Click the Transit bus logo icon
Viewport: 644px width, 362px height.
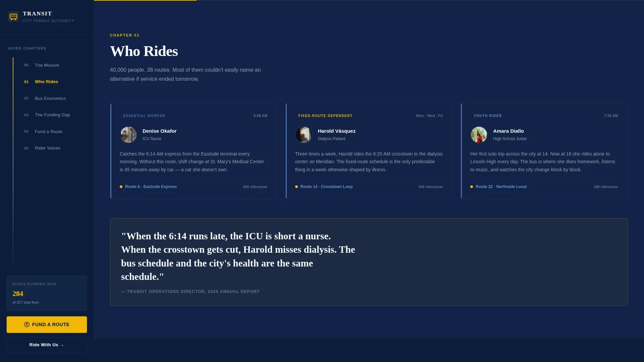(x=13, y=16)
